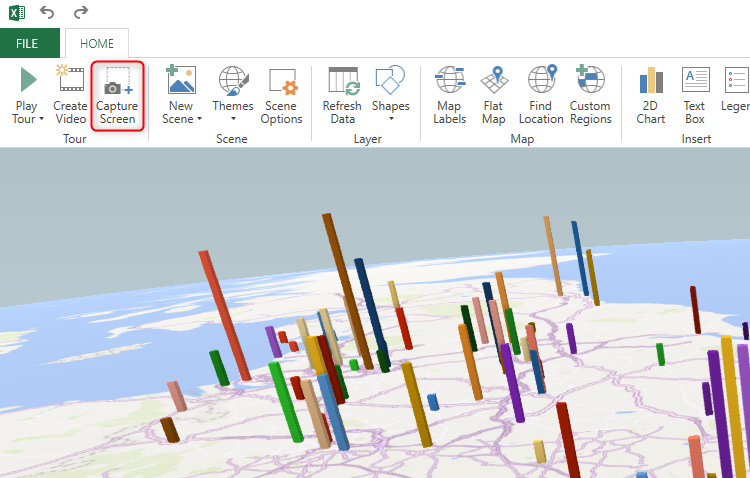Viewport: 750px width, 478px height.
Task: Expand the New Scene dropdown
Action: click(199, 119)
